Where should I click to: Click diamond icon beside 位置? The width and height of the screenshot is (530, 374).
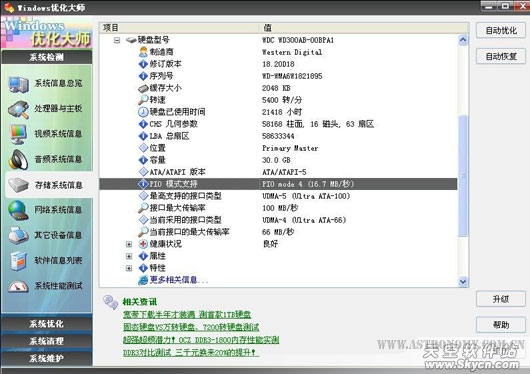[x=143, y=148]
